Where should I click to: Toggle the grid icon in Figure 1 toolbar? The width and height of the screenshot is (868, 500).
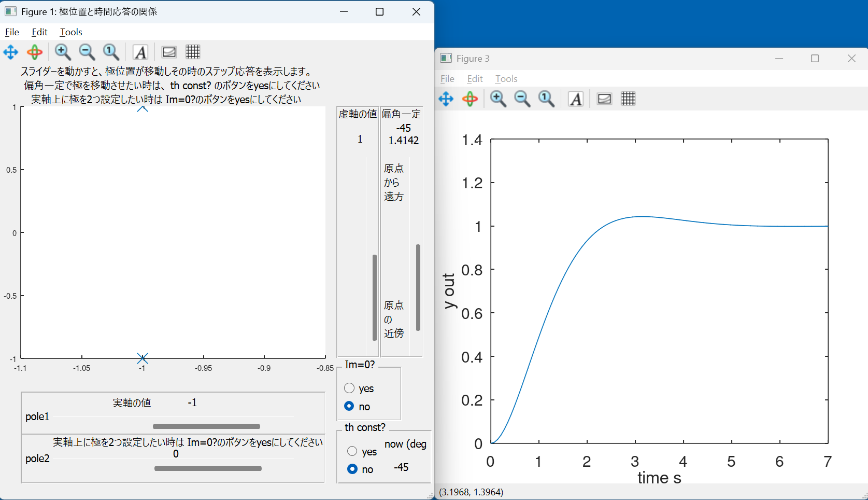193,52
